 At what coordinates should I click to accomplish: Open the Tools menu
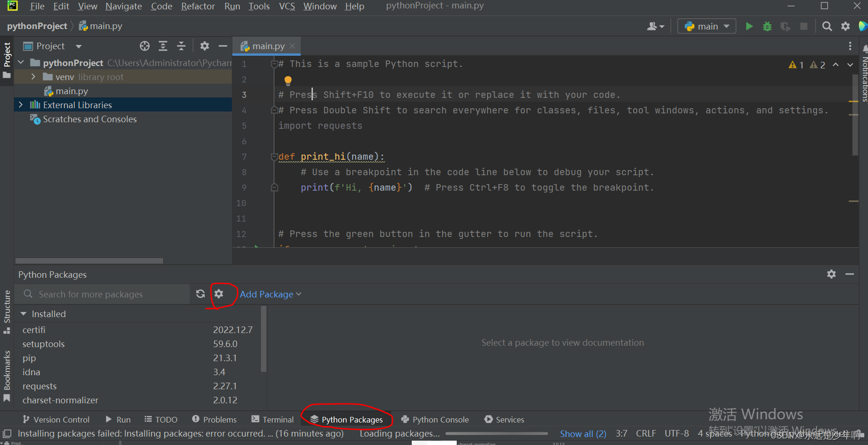click(x=259, y=6)
